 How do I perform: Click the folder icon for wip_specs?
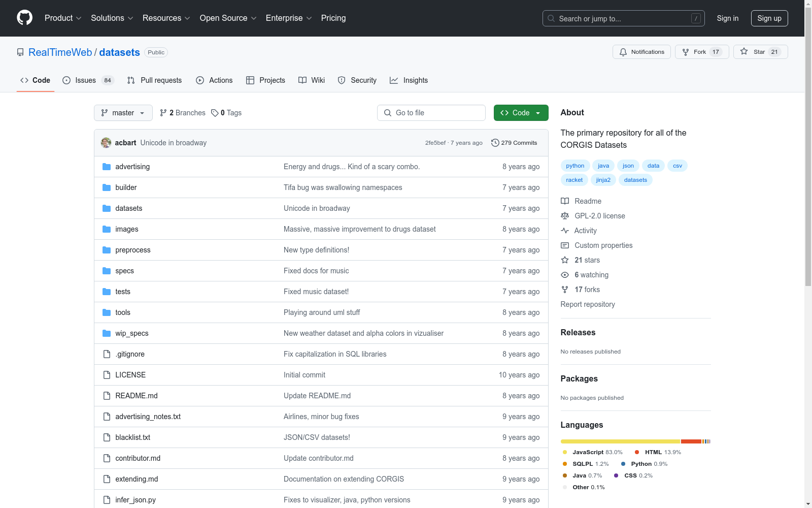coord(107,333)
